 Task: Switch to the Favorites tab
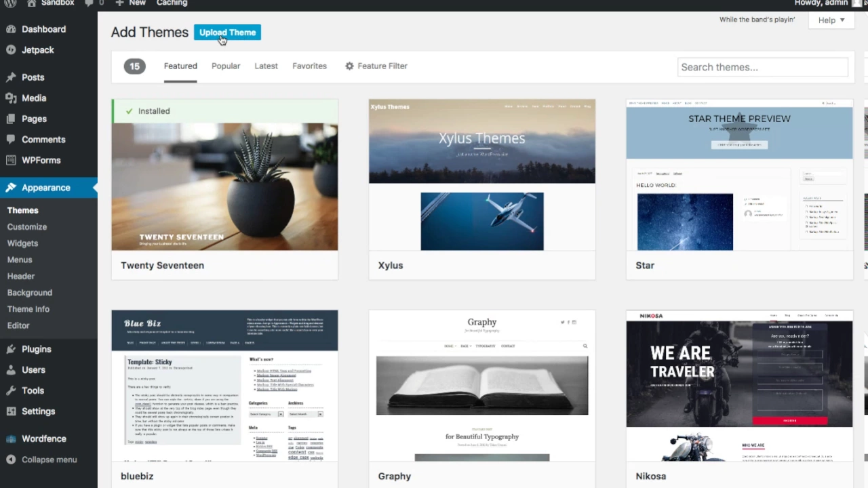pos(309,66)
